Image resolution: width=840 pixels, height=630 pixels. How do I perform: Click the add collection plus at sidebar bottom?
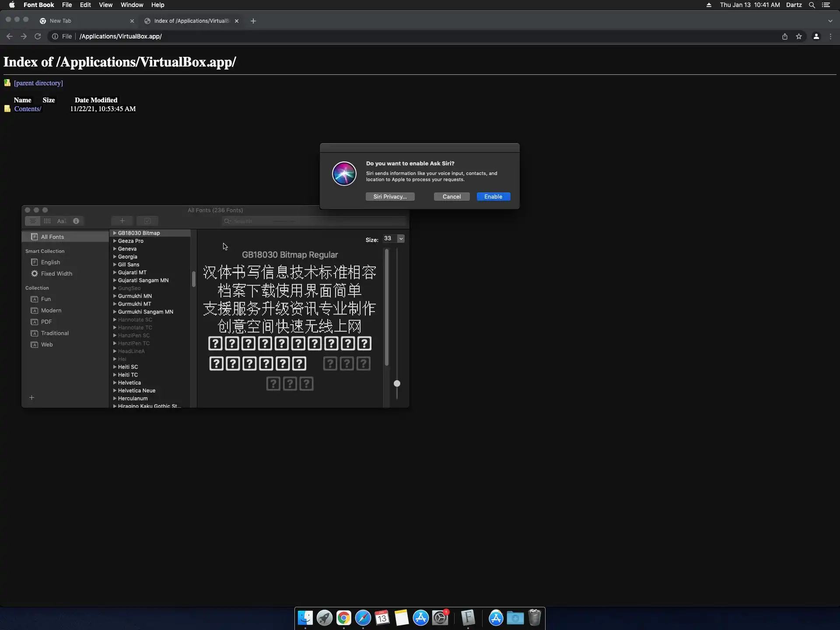(x=31, y=398)
